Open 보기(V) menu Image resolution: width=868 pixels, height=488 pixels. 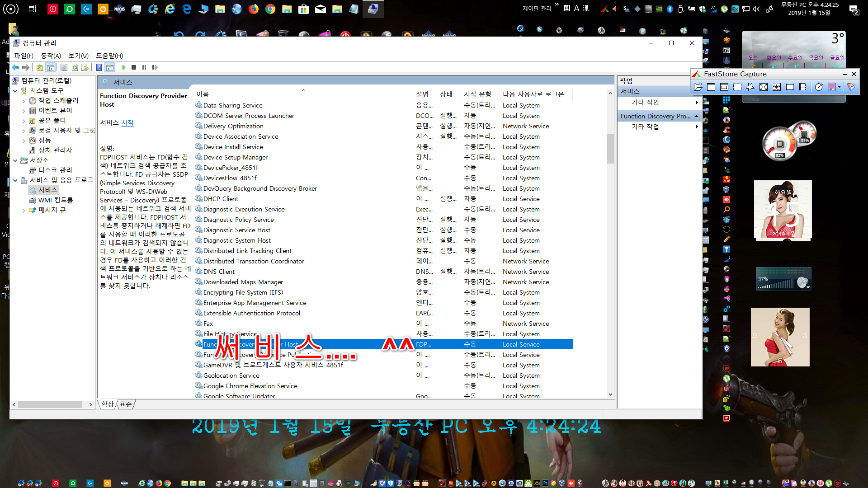[x=78, y=56]
